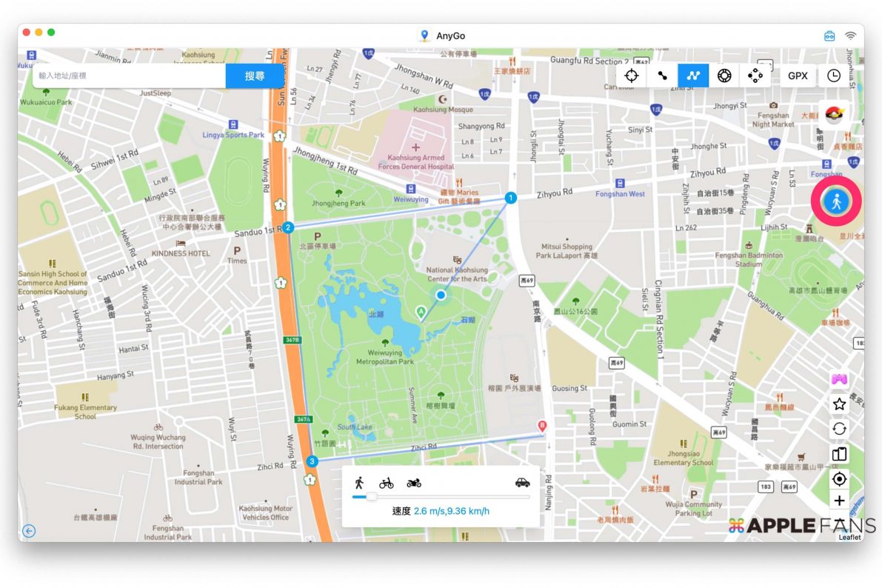Select the multi-spot route mode

(x=693, y=76)
